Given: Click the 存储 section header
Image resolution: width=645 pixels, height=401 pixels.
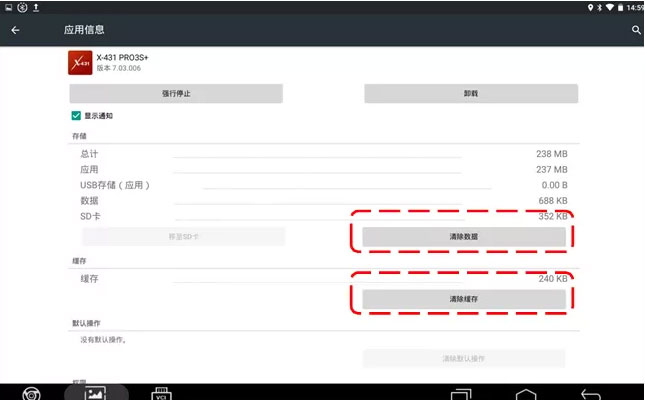Looking at the screenshot, I should 79,136.
